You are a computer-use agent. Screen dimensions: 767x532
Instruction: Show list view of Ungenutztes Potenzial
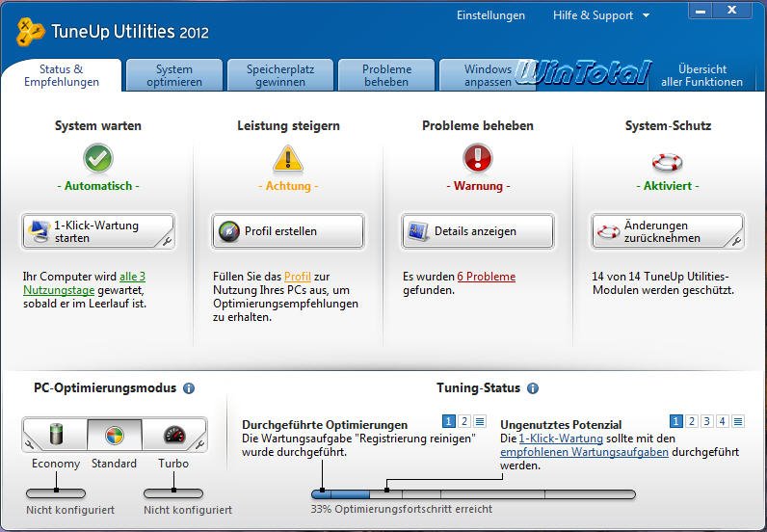738,421
